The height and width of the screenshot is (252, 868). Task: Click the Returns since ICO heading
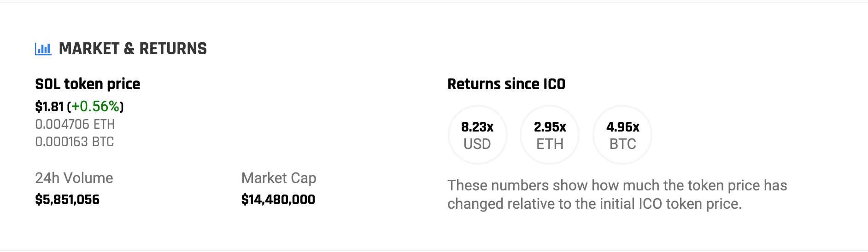pos(506,84)
